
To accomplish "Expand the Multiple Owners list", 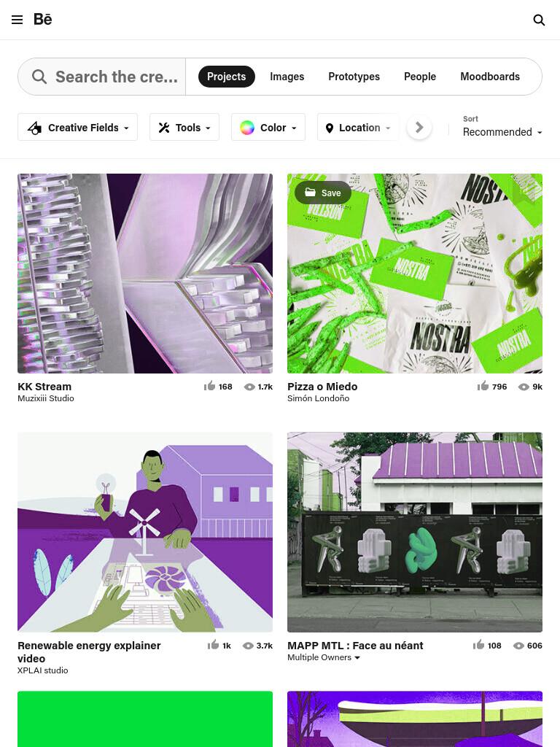I will [x=324, y=657].
